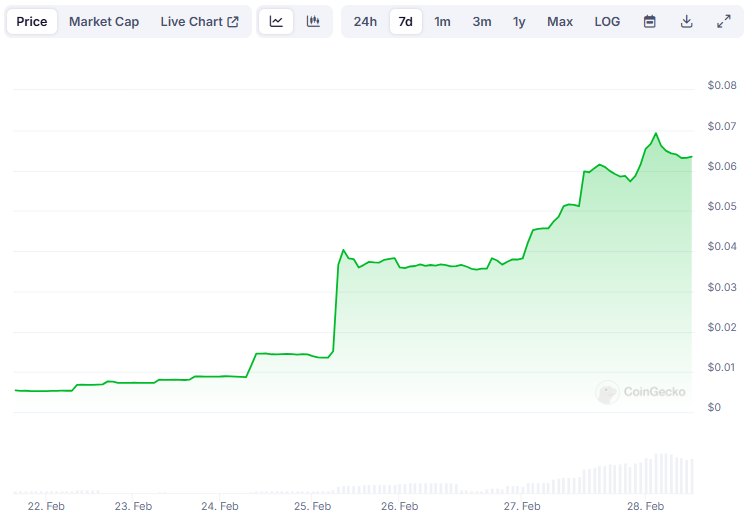Switch to line chart view icon

click(x=276, y=22)
